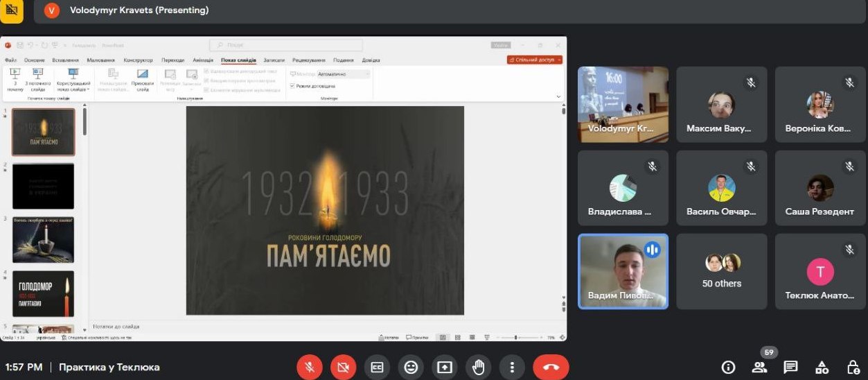Open host controls lock icon
Screen dimensions: 868x380
pyautogui.click(x=853, y=368)
